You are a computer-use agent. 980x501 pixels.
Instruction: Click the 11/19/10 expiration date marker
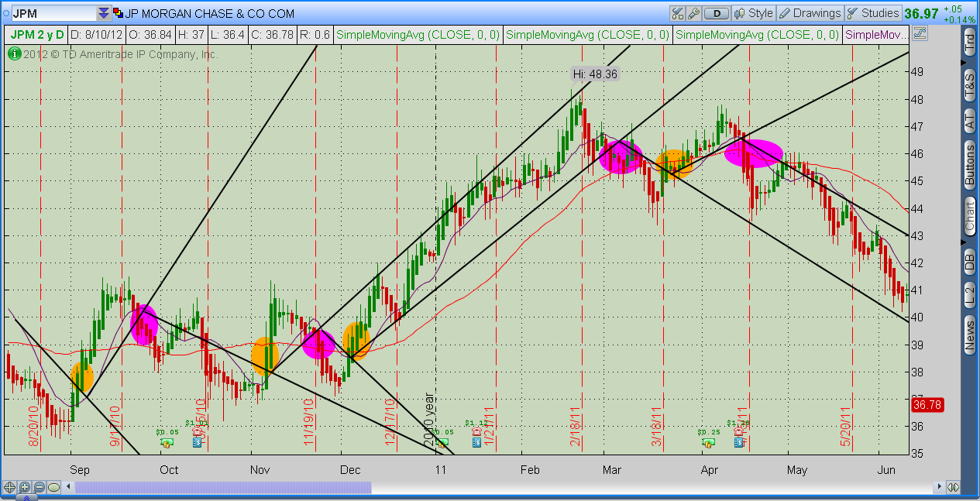[308, 423]
